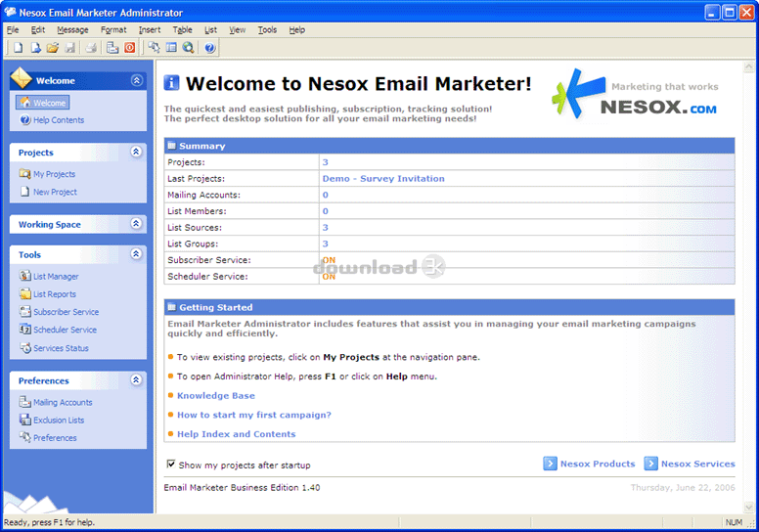Open the Knowledge Base link

216,395
